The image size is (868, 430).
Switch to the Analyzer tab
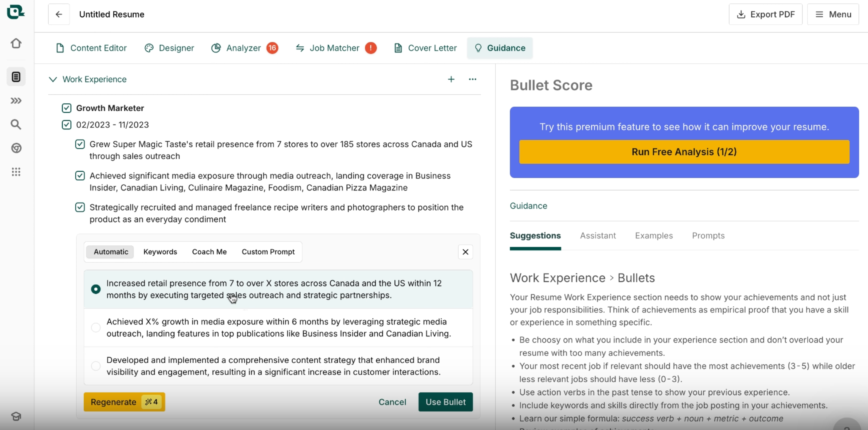(243, 48)
